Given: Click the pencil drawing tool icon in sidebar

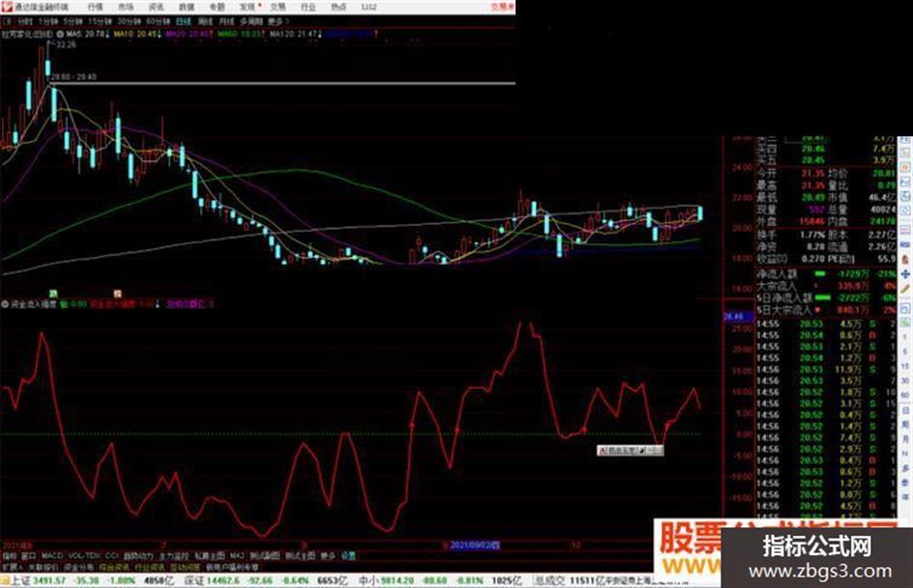Looking at the screenshot, I should [905, 288].
